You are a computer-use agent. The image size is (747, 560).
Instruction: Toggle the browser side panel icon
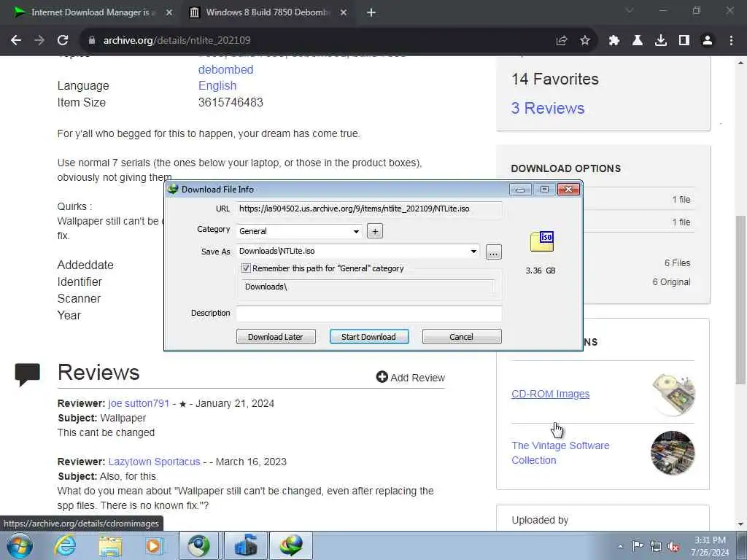pos(684,41)
